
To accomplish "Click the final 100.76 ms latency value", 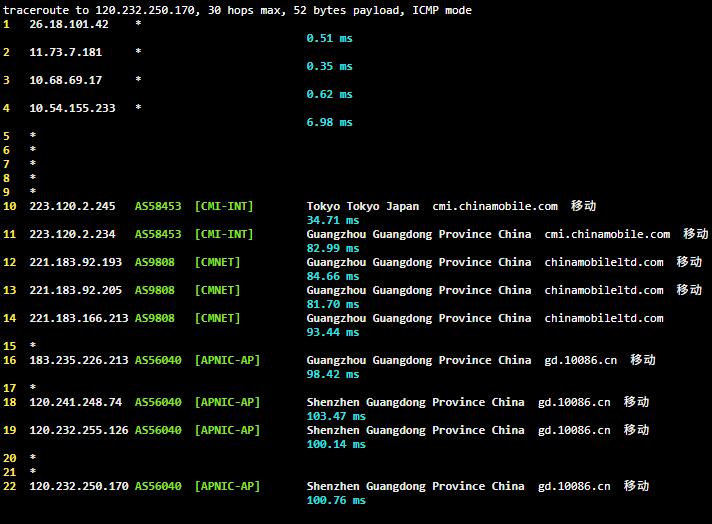I will 336,500.
